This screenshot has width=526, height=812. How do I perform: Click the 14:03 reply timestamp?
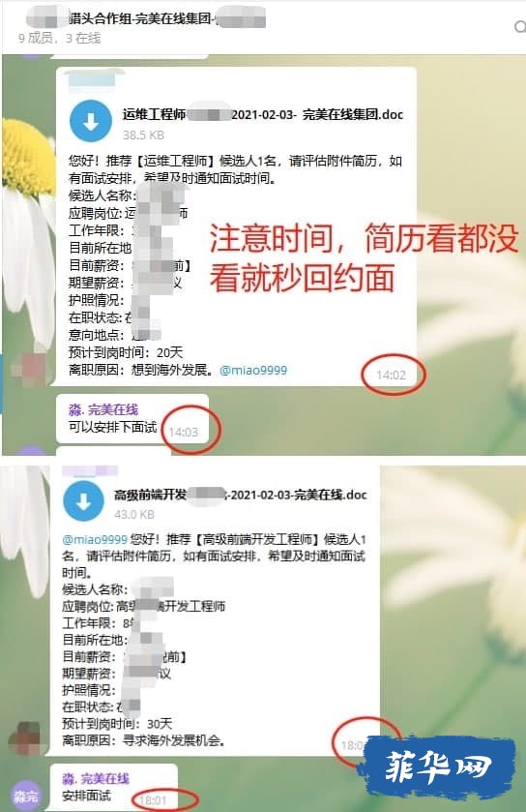coord(184,432)
